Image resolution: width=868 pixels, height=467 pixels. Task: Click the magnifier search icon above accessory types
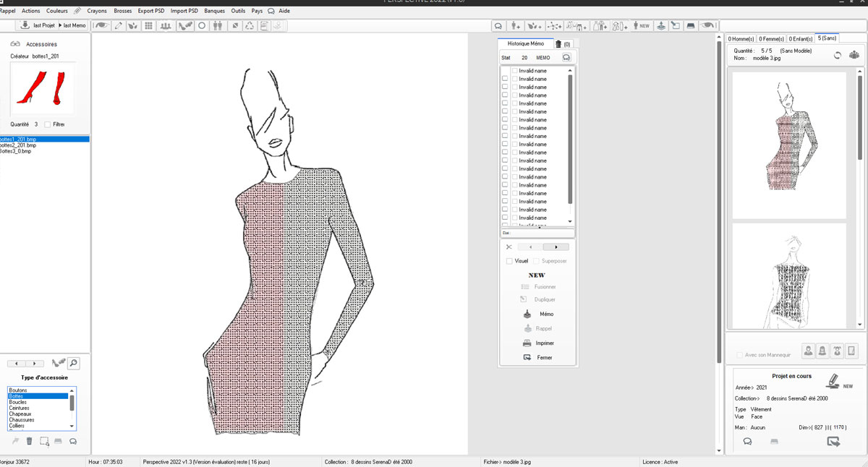(x=73, y=364)
